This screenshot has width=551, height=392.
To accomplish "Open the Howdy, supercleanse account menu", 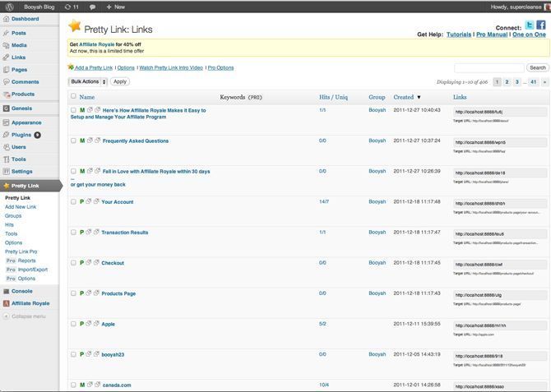I will (520, 7).
